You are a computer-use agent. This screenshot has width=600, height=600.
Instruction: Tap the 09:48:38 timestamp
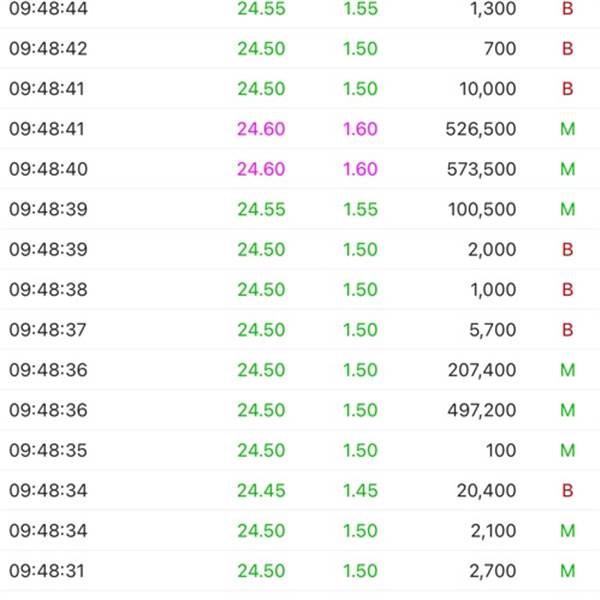coord(48,290)
